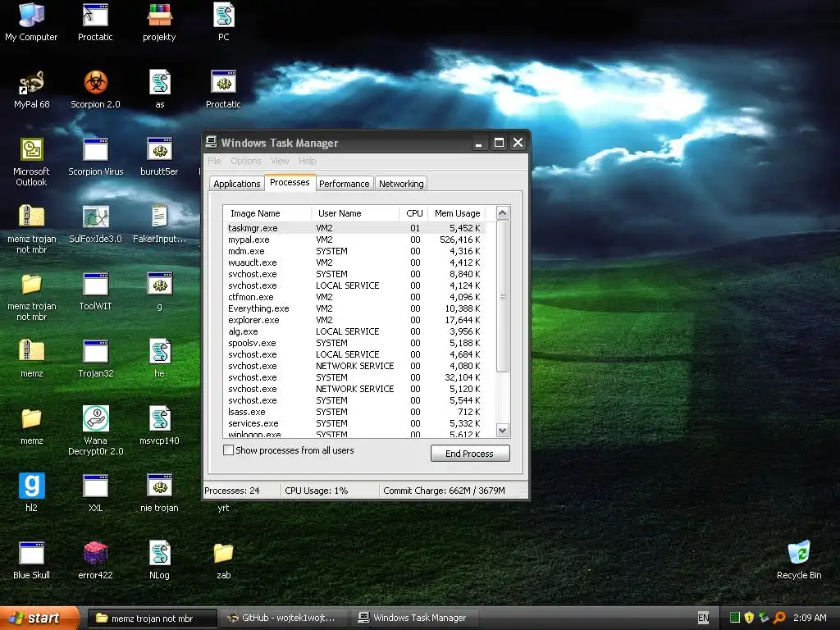The width and height of the screenshot is (840, 630).
Task: Open the Help menu in Task Manager
Action: 307,161
